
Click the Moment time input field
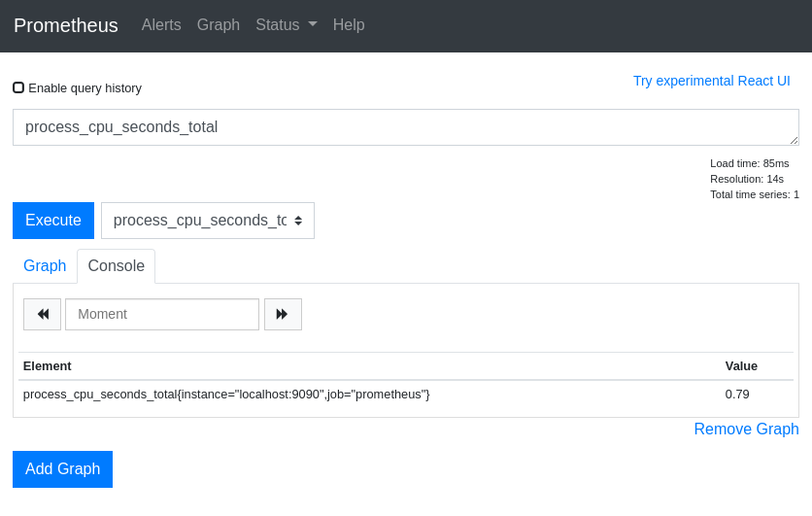pos(162,314)
